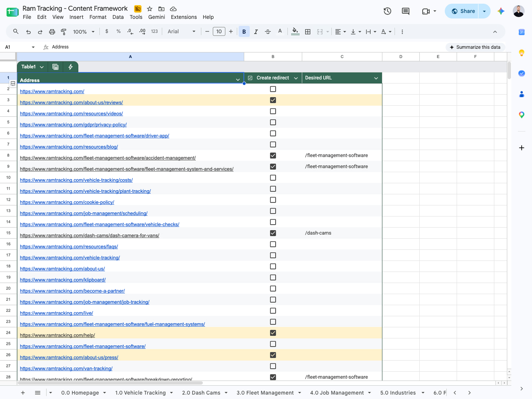Check redirect for the homepage URL row
The height and width of the screenshot is (399, 532).
(273, 89)
